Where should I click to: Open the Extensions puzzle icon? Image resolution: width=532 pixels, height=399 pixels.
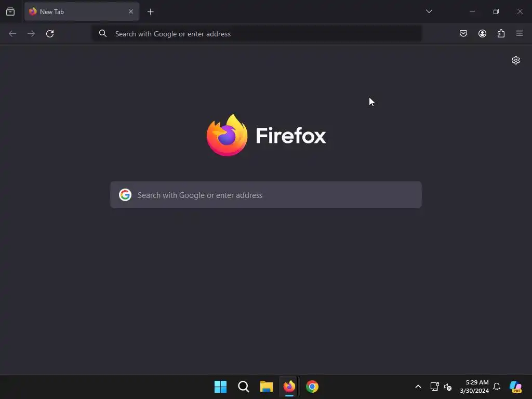[x=501, y=33]
